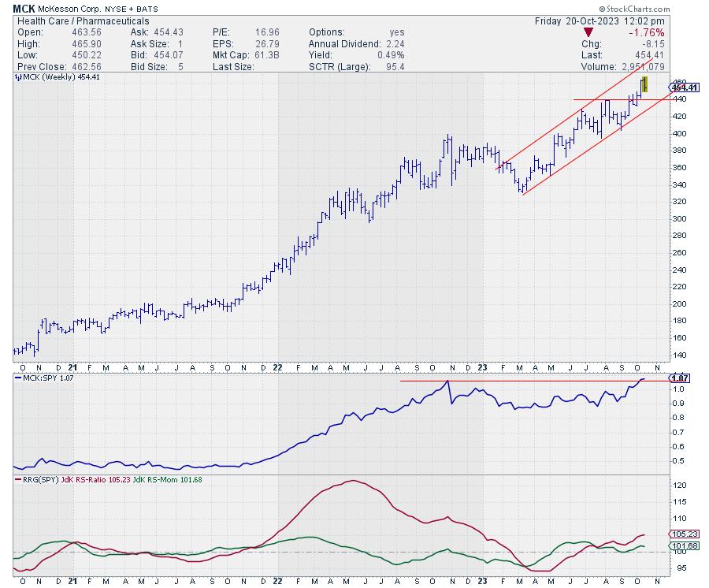Click the yellow highlighted latest price bar

click(644, 83)
